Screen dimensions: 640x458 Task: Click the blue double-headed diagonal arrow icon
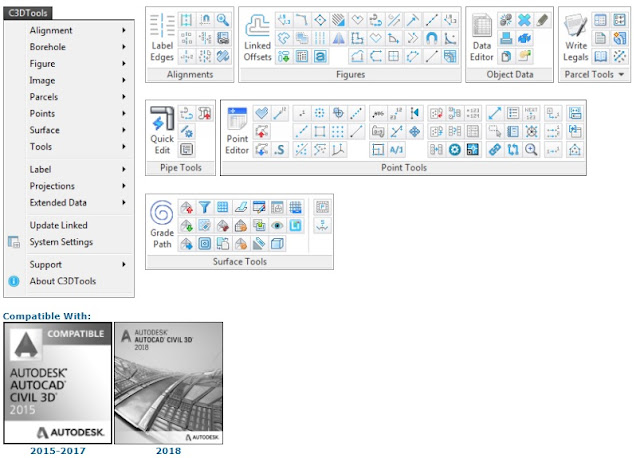pos(494,113)
